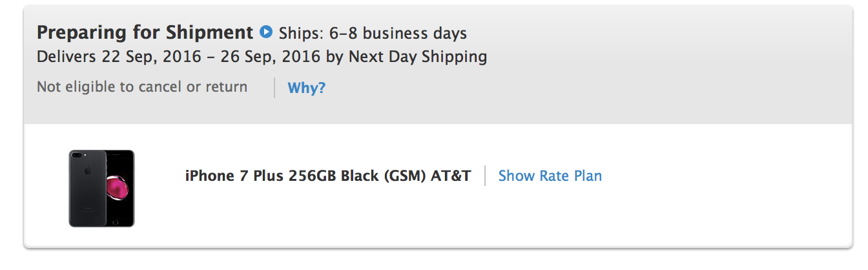Click the Preparing for Shipment heading

(x=145, y=32)
